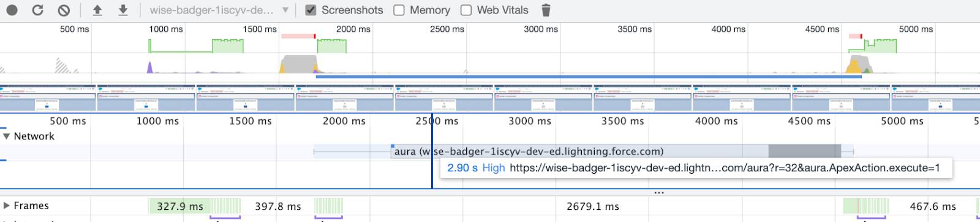This screenshot has height=222, width=980.
Task: Select the first filmstrip screenshot thumbnail
Action: [48, 98]
